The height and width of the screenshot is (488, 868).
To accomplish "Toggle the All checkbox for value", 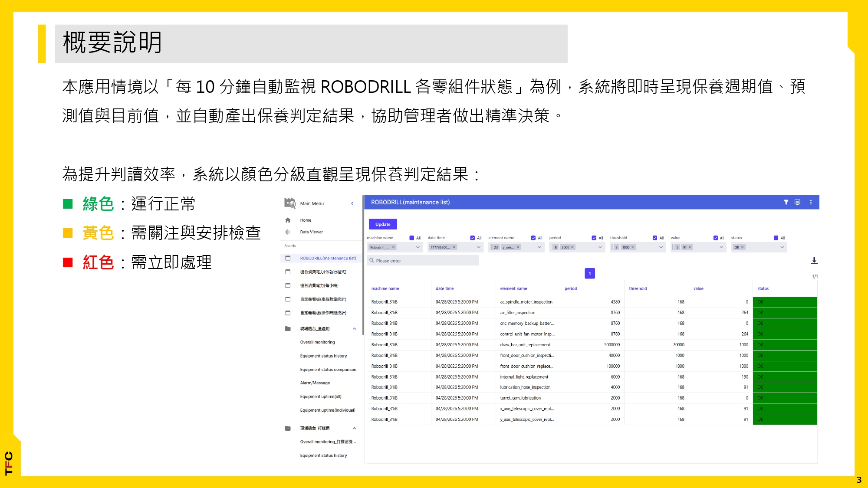I will 716,238.
